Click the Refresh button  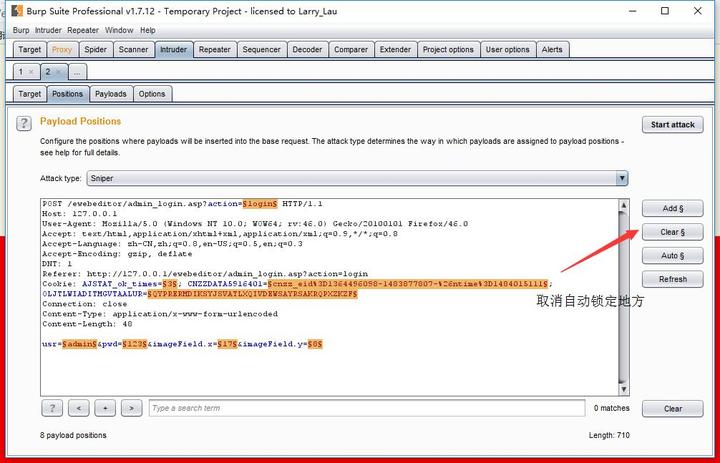click(673, 279)
